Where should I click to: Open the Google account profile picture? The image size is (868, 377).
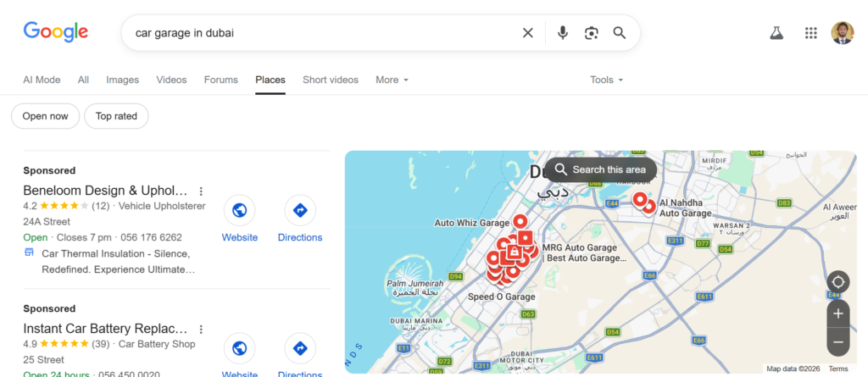point(843,33)
